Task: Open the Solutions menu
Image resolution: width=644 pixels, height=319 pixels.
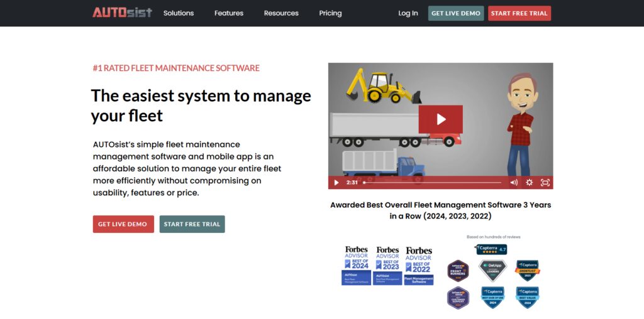Action: click(178, 13)
